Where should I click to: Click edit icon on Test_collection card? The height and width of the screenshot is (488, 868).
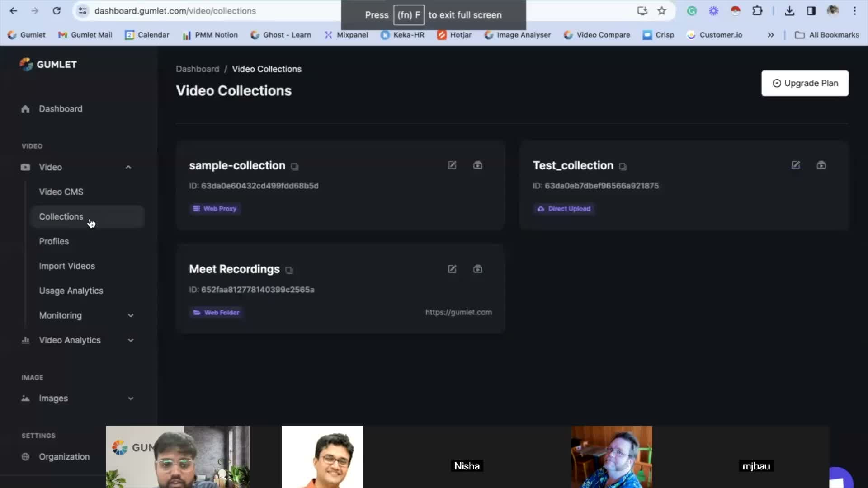pos(796,165)
